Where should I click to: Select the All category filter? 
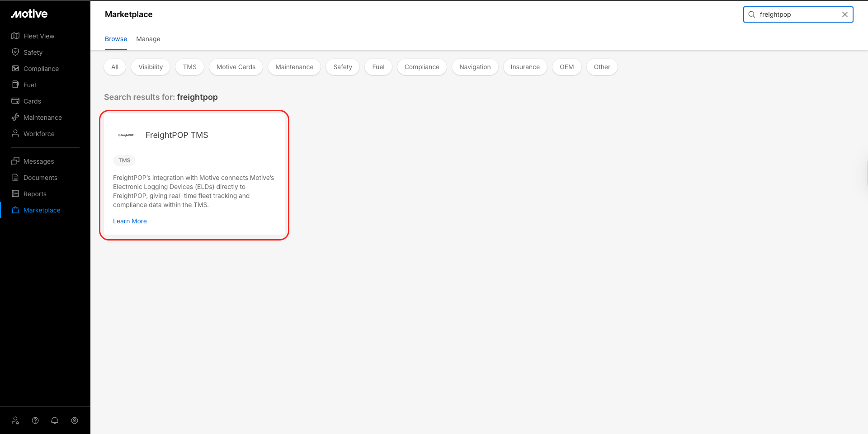tap(115, 67)
